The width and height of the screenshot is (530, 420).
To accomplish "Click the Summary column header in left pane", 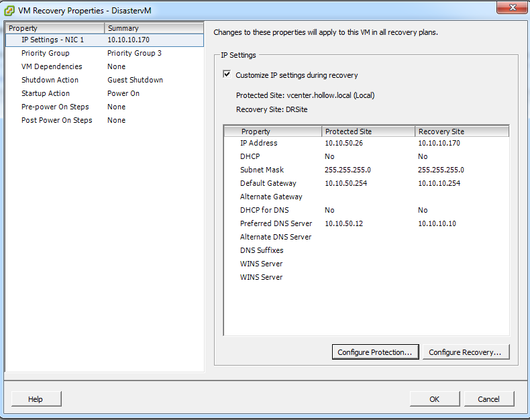I will 154,28.
